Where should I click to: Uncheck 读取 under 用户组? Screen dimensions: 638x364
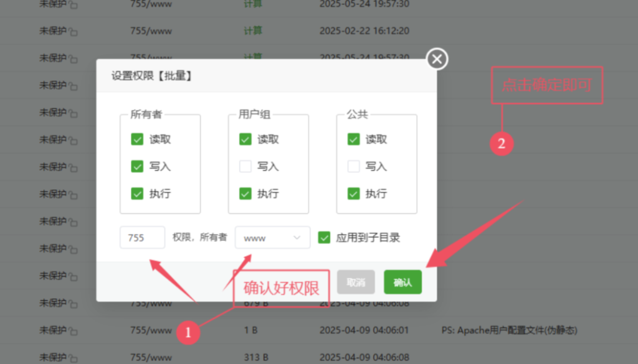tap(245, 139)
